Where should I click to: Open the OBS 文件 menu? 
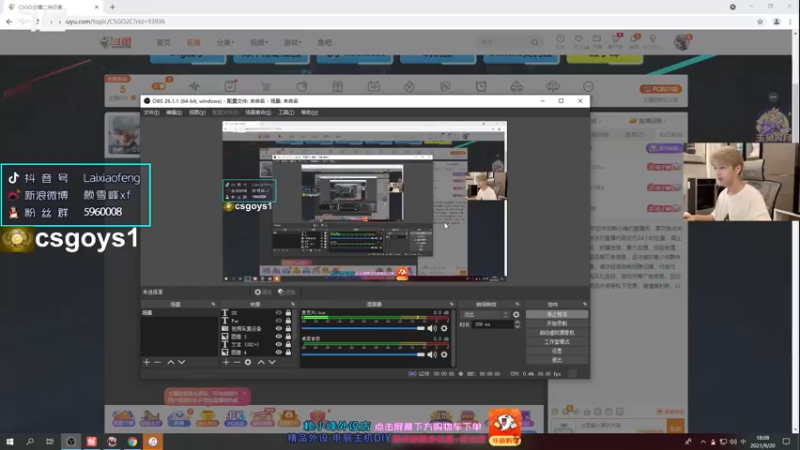151,112
